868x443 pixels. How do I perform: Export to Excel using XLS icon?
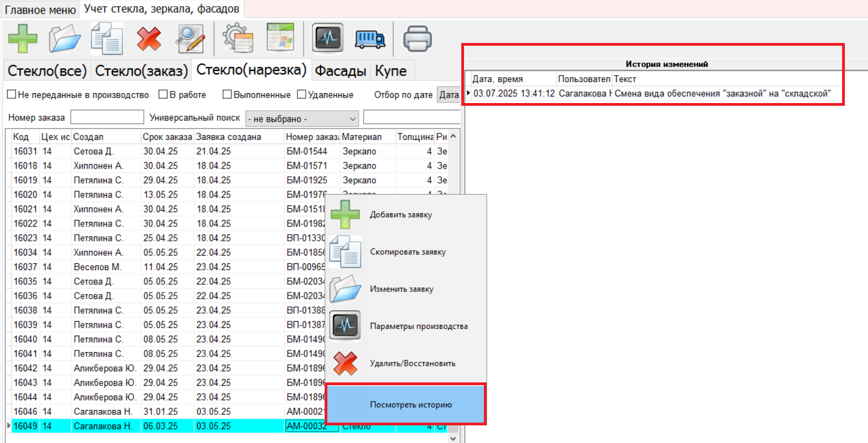pos(281,37)
